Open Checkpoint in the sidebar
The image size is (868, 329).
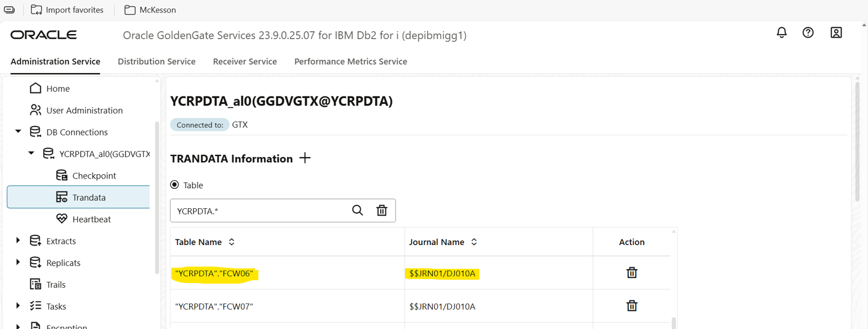pyautogui.click(x=94, y=175)
